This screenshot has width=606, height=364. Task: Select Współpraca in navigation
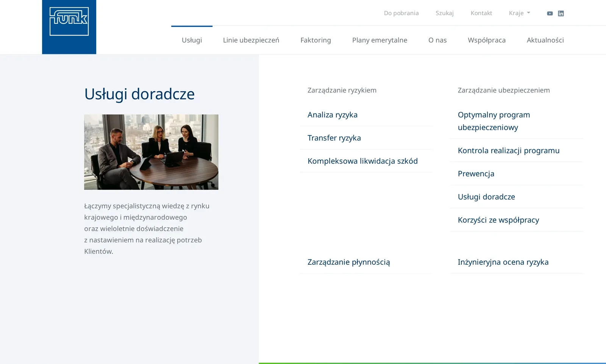(x=487, y=40)
